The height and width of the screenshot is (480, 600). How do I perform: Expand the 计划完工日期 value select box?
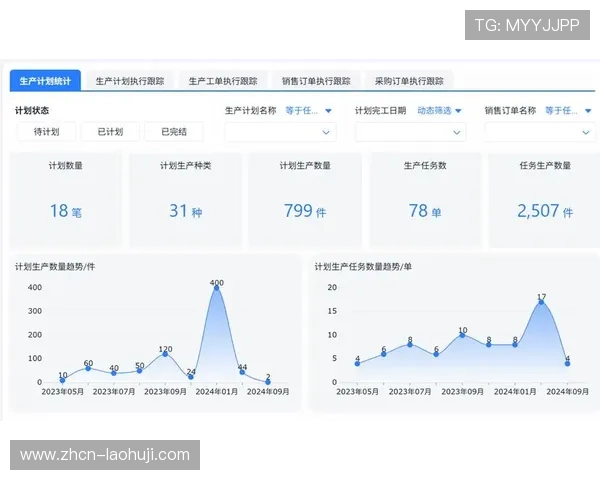[410, 132]
